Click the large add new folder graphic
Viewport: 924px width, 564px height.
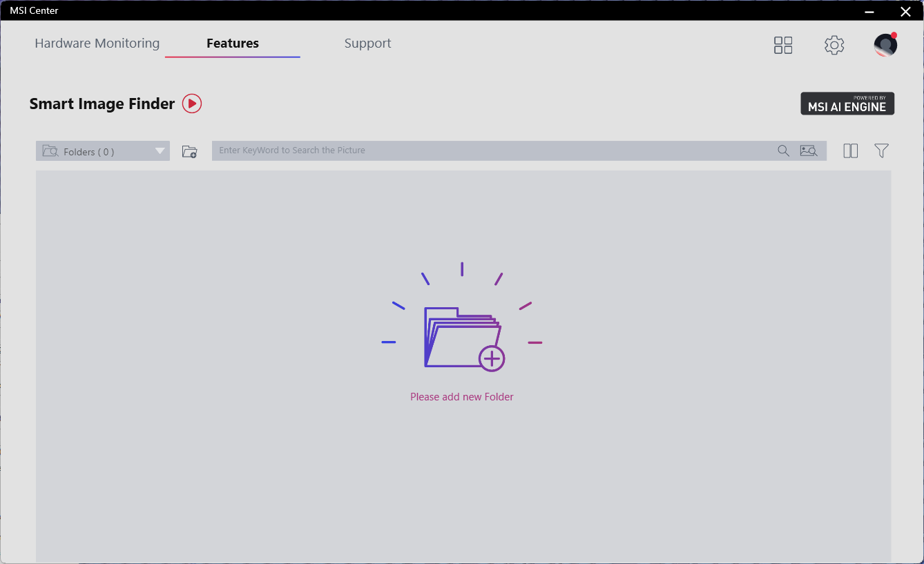(462, 318)
